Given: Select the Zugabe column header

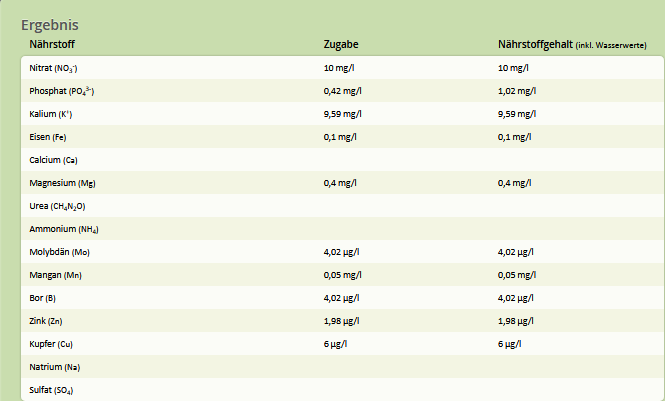Looking at the screenshot, I should pyautogui.click(x=341, y=44).
